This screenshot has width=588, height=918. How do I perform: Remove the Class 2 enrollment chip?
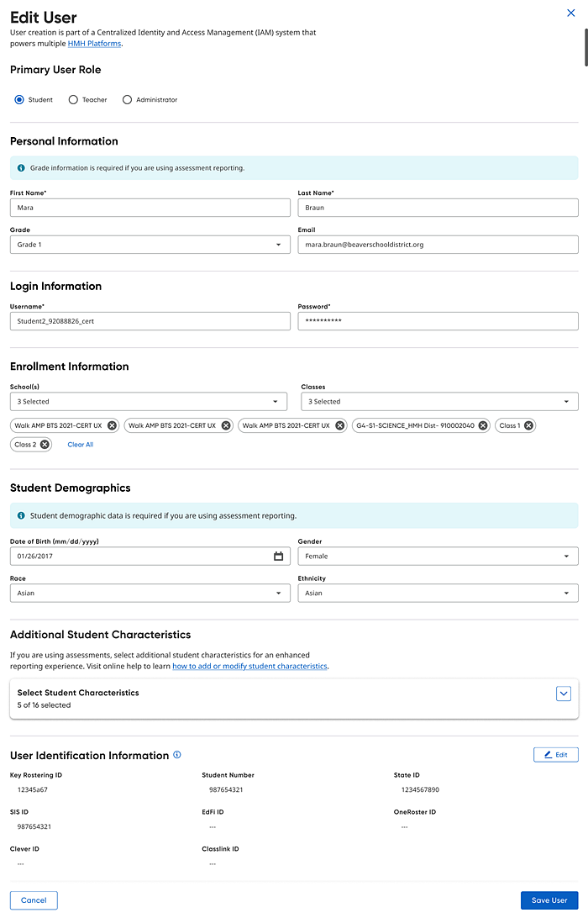[x=45, y=444]
